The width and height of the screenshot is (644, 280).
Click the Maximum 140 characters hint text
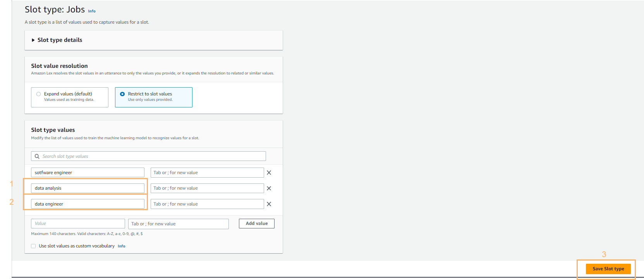click(x=87, y=234)
